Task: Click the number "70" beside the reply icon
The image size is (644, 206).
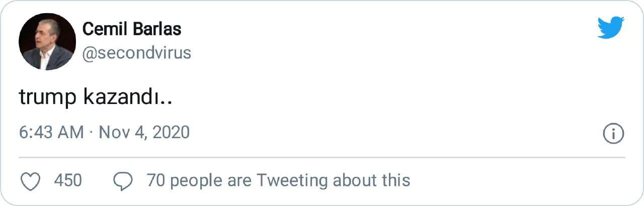Action: [x=156, y=180]
